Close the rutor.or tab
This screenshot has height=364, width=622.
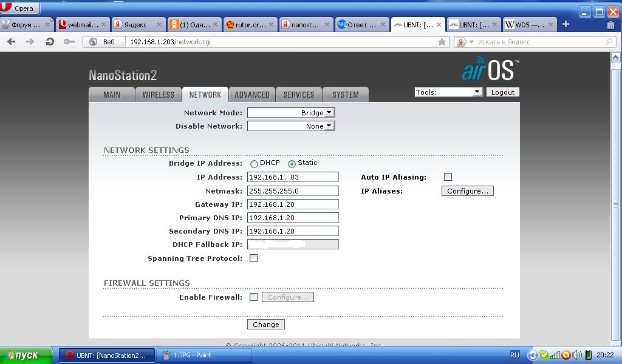point(271,24)
